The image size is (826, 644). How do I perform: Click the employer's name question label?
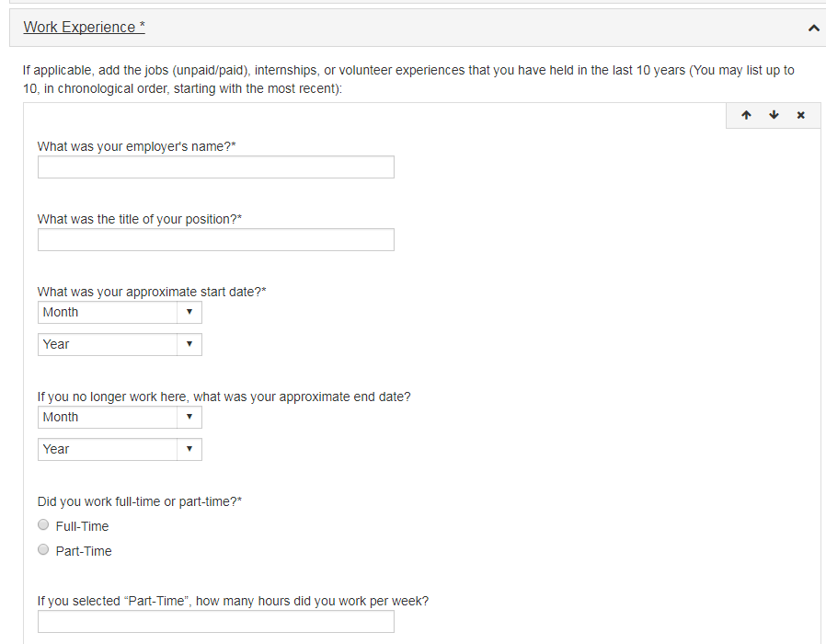click(x=137, y=146)
